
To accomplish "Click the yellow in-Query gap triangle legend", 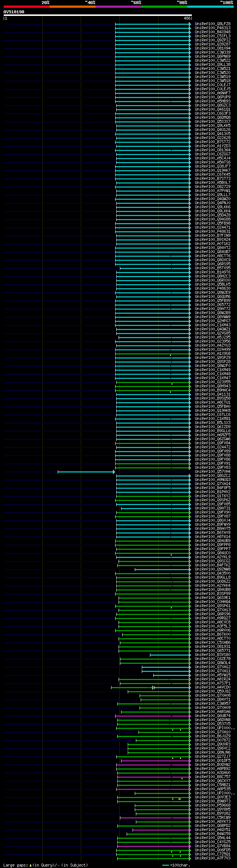I will [x=30, y=865].
